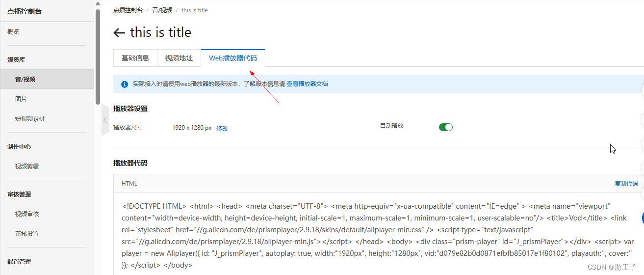Image resolution: width=644 pixels, height=275 pixels.
Task: Go to 点播控制台 in the breadcrumb
Action: click(x=128, y=10)
